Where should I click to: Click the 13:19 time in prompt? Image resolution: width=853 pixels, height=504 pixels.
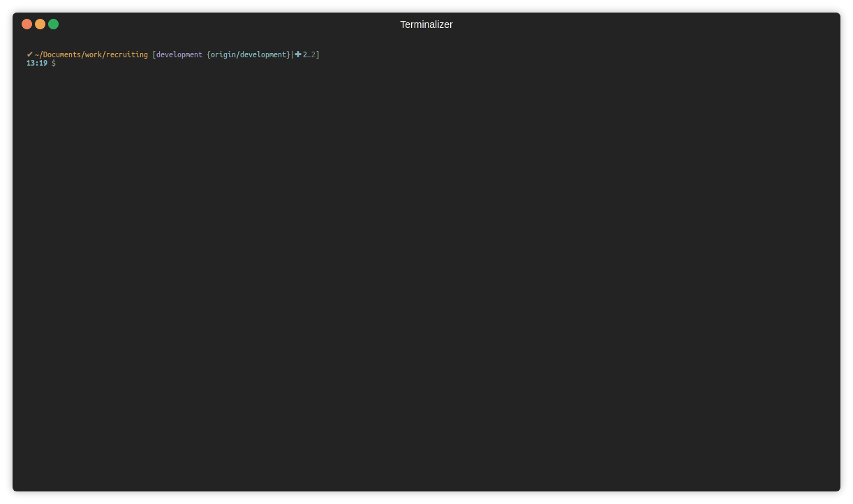37,63
